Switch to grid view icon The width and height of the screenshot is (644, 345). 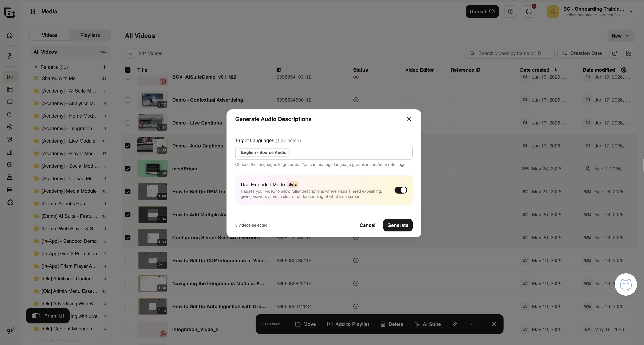tap(629, 53)
